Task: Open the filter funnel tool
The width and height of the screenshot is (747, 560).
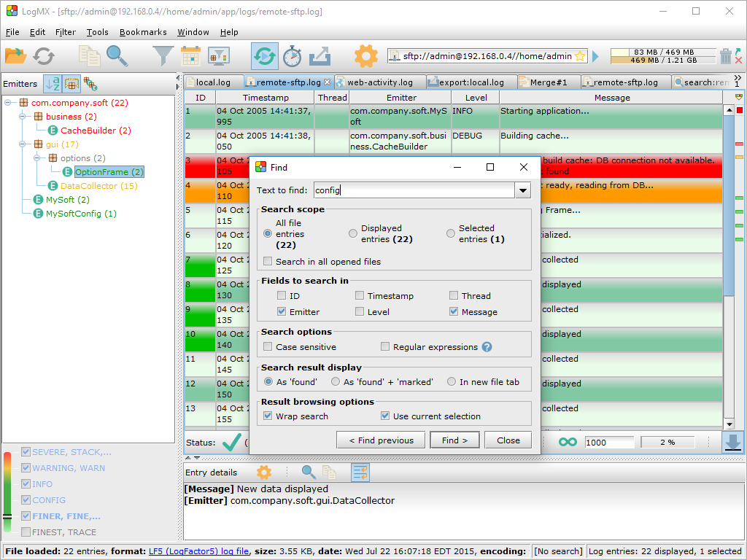Action: (x=163, y=55)
